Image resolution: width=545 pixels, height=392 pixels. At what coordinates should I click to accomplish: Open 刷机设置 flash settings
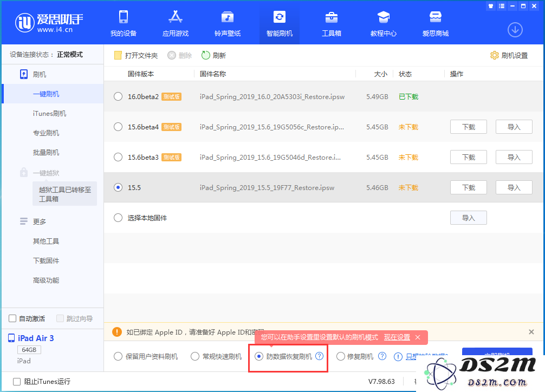509,55
